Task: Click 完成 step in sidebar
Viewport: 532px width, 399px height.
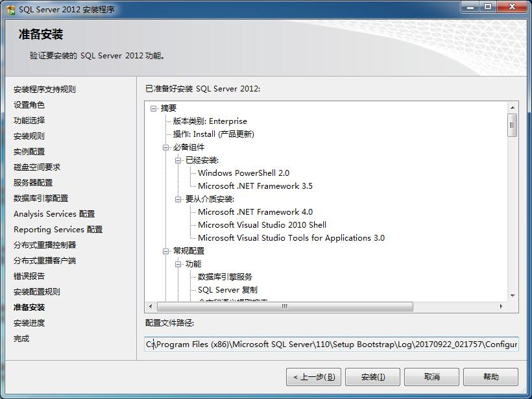Action: click(21, 339)
